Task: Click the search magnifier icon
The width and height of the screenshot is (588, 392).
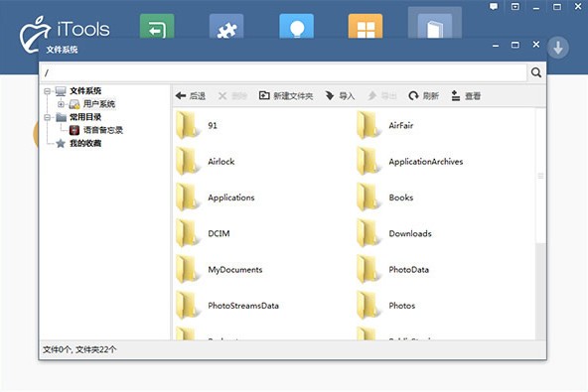Action: [536, 72]
